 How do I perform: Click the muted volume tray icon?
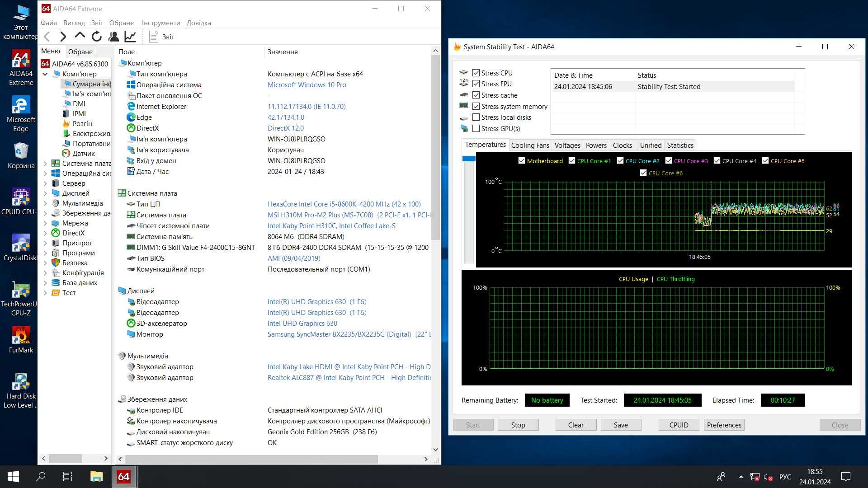pos(768,477)
